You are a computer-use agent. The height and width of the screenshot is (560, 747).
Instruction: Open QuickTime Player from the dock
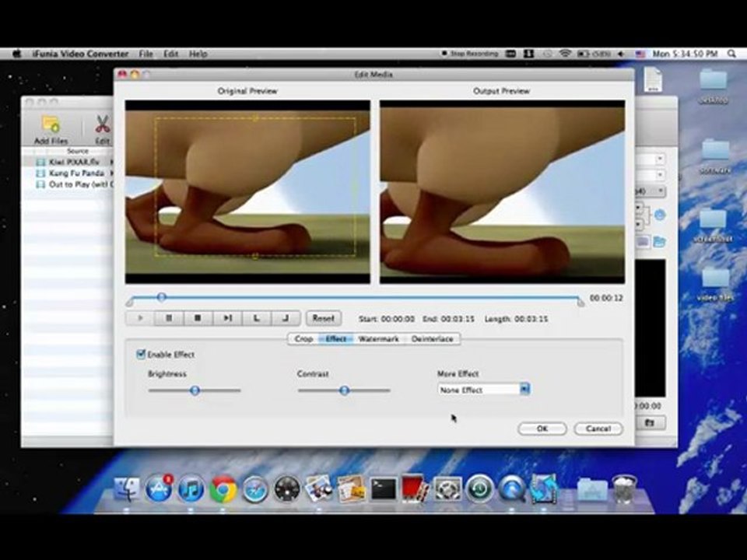[512, 489]
